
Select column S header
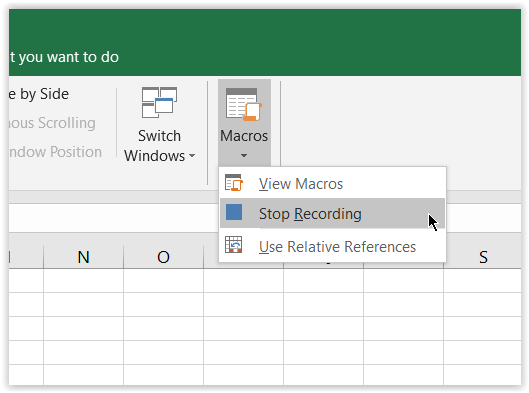[x=483, y=257]
